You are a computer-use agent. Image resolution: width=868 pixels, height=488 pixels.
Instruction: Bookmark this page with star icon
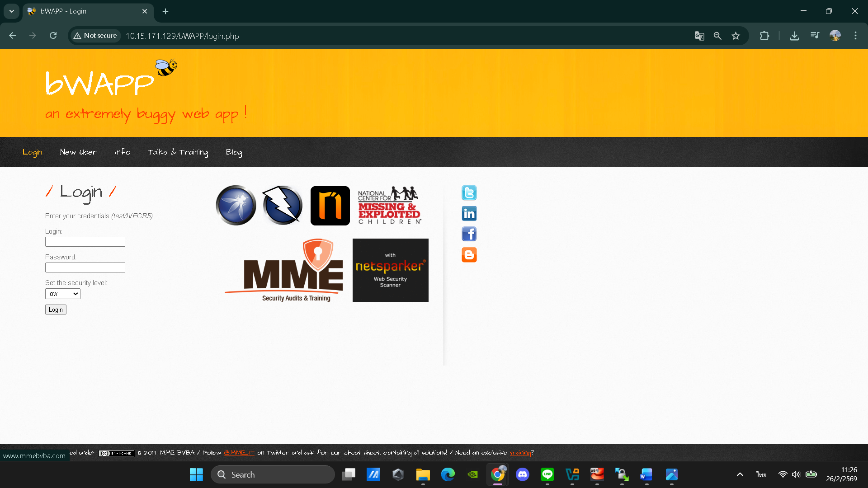736,36
